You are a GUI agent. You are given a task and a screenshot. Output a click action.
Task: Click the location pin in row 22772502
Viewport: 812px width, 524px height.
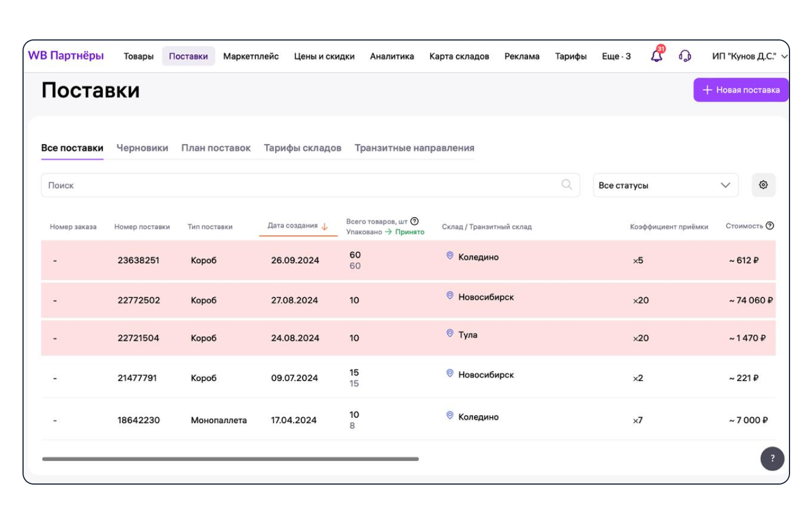coord(450,295)
